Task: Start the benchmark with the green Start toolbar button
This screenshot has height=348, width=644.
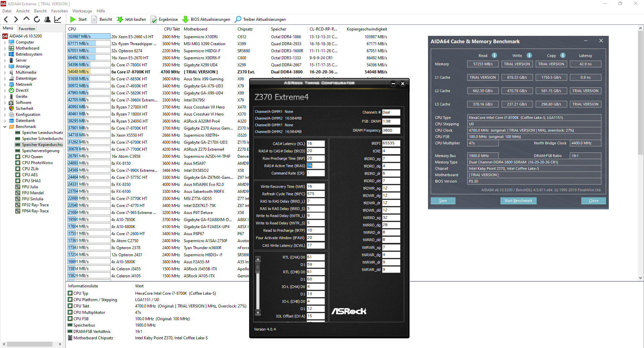Action: (78, 19)
